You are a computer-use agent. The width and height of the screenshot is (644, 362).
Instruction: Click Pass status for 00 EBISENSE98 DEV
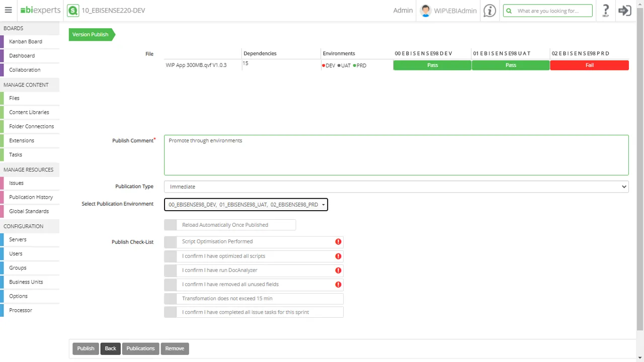pyautogui.click(x=432, y=65)
